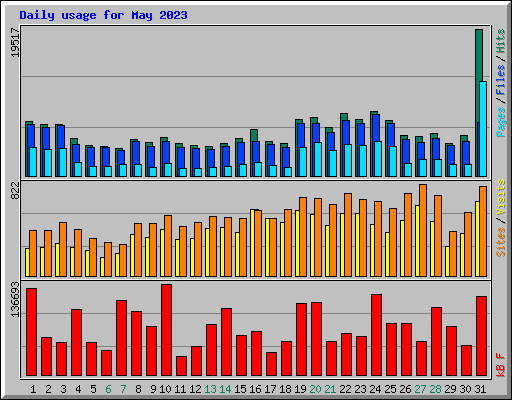
Task: Click the day 10 axis label
Action: click(165, 389)
